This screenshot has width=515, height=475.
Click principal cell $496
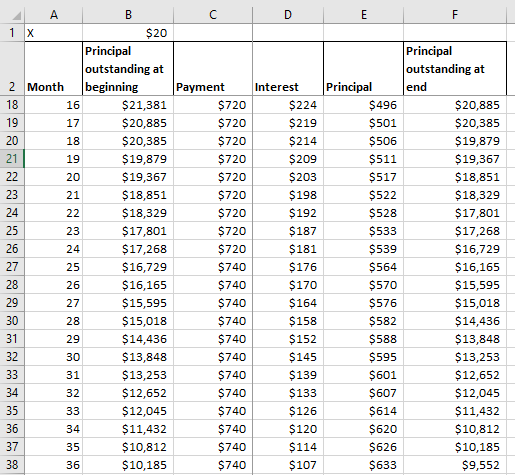(x=363, y=105)
